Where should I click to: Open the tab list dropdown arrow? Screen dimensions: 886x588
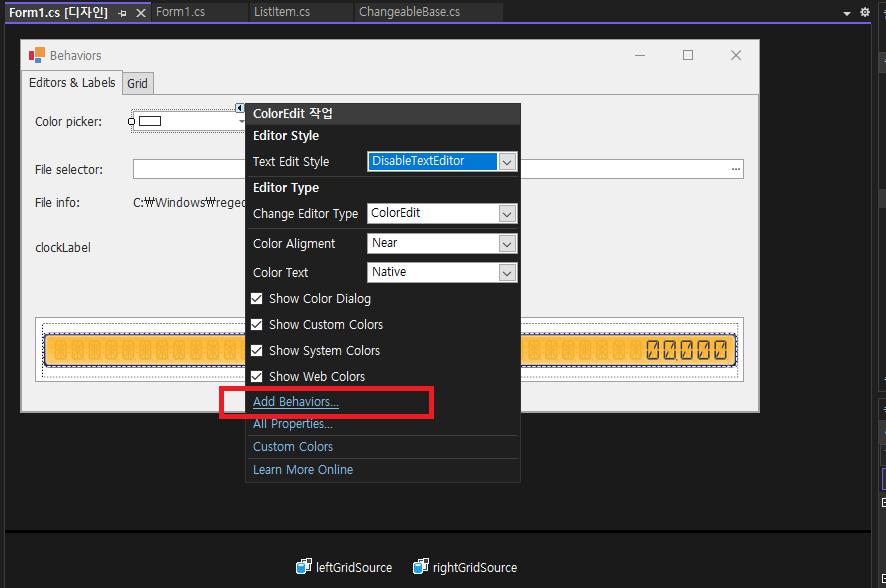(x=846, y=13)
